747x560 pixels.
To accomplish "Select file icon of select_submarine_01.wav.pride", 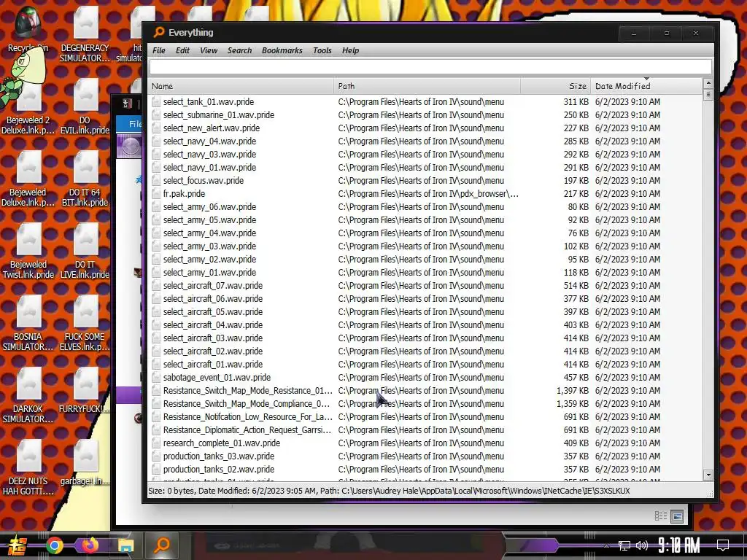I will pos(156,114).
